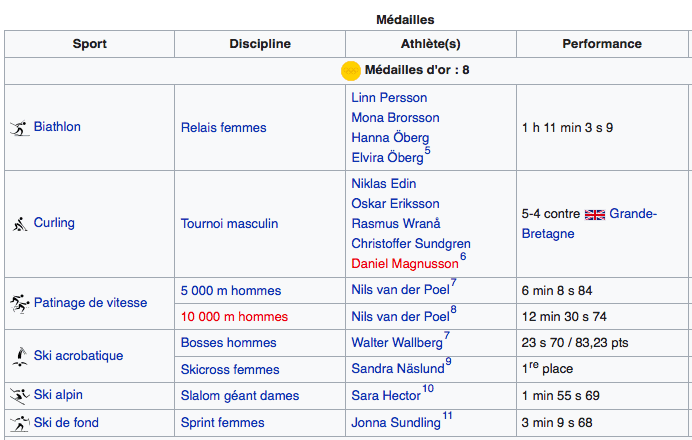Click the Grande-Bretagne link
Screen dimensions: 692x440
click(632, 214)
